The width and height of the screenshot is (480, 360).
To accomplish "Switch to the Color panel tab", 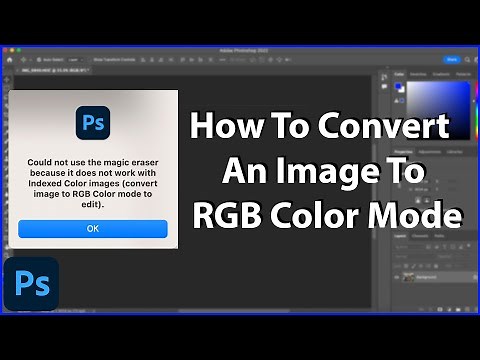I will pyautogui.click(x=399, y=74).
